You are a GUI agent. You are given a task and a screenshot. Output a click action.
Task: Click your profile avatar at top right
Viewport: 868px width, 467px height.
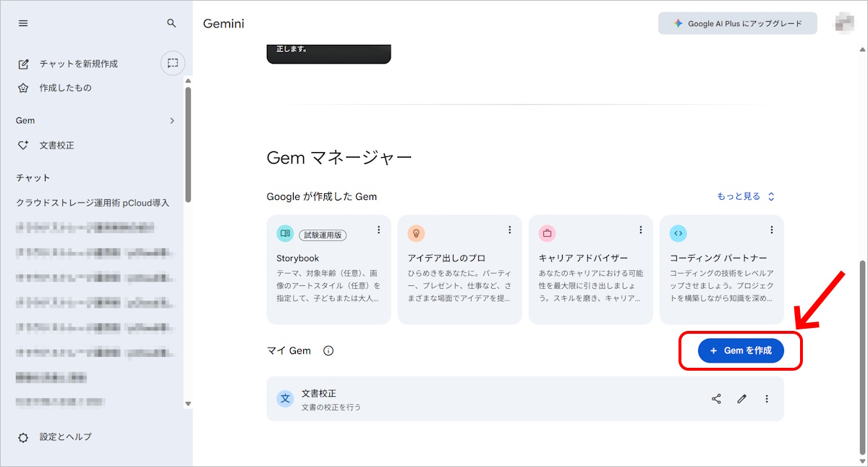[x=844, y=22]
